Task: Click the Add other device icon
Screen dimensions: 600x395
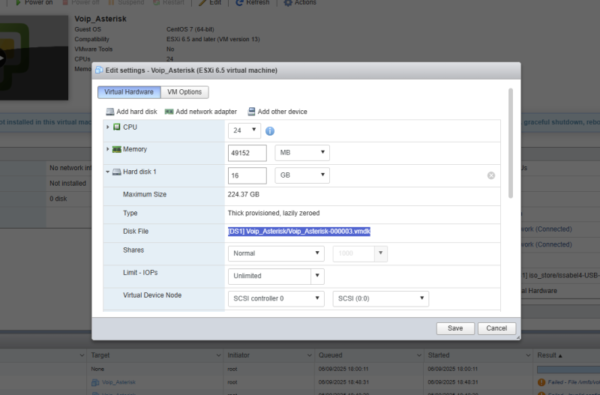Action: (x=251, y=111)
